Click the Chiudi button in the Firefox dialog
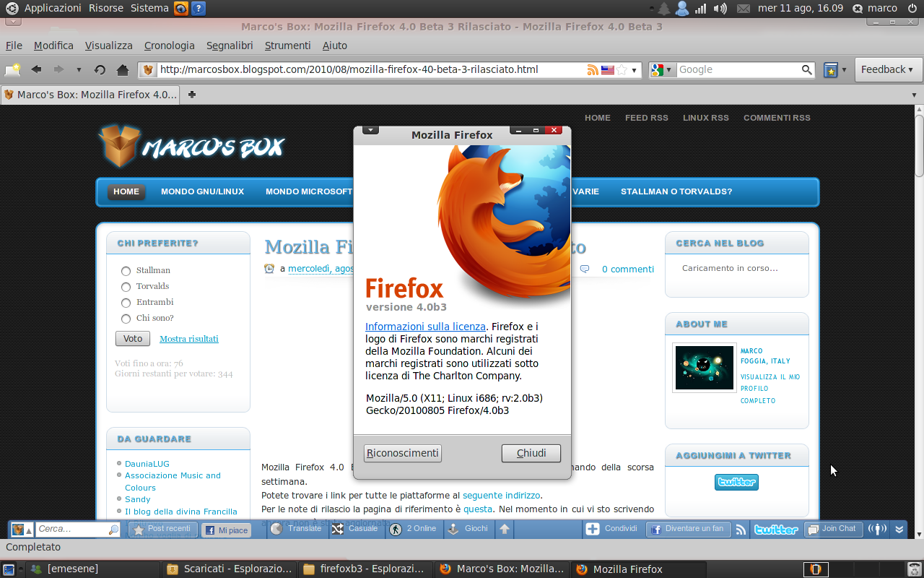The image size is (924, 578). (x=531, y=453)
